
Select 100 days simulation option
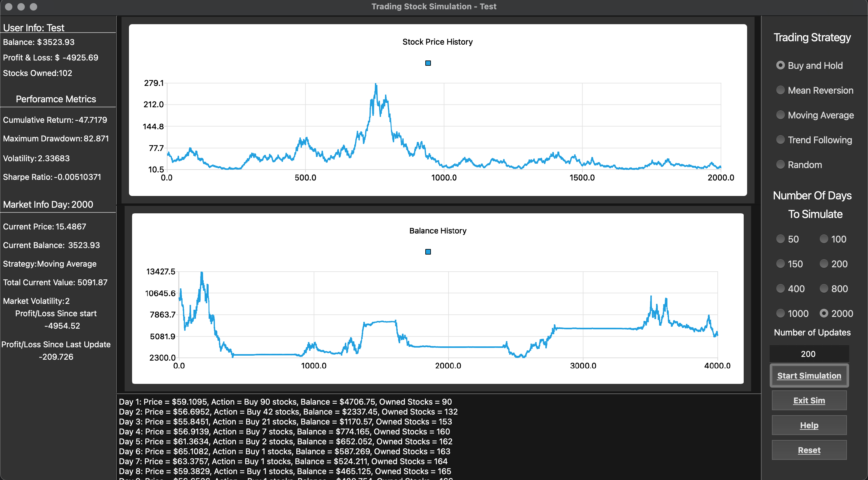pyautogui.click(x=823, y=239)
